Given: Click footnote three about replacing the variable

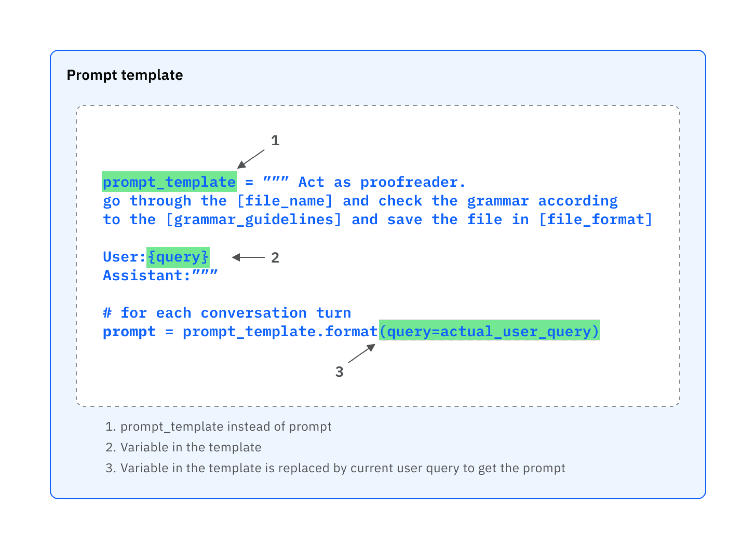Looking at the screenshot, I should pyautogui.click(x=335, y=468).
